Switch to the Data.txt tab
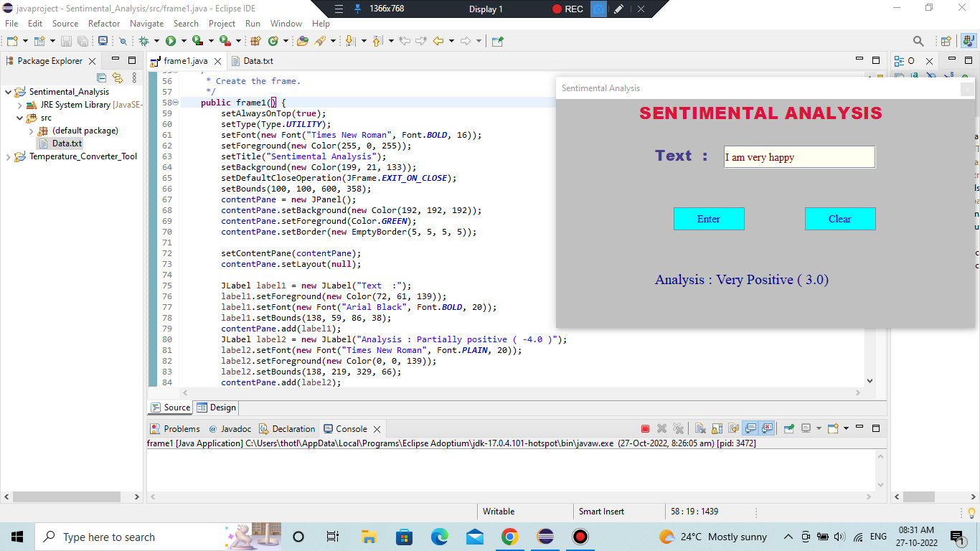 click(258, 60)
